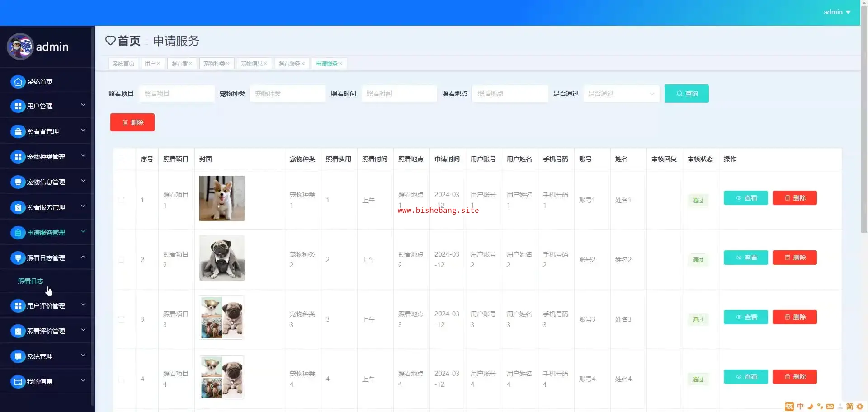
Task: Open the admin dropdown in top bar
Action: [837, 12]
